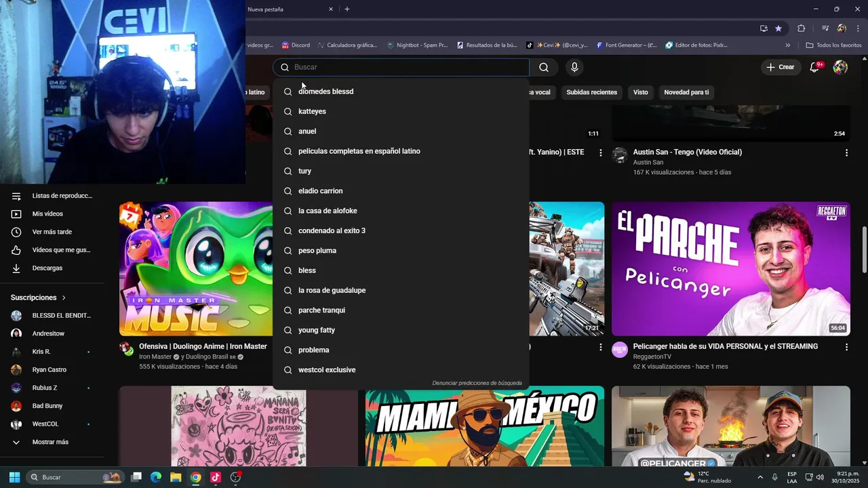Click the bookmark star icon
The image size is (868, 488).
778,28
